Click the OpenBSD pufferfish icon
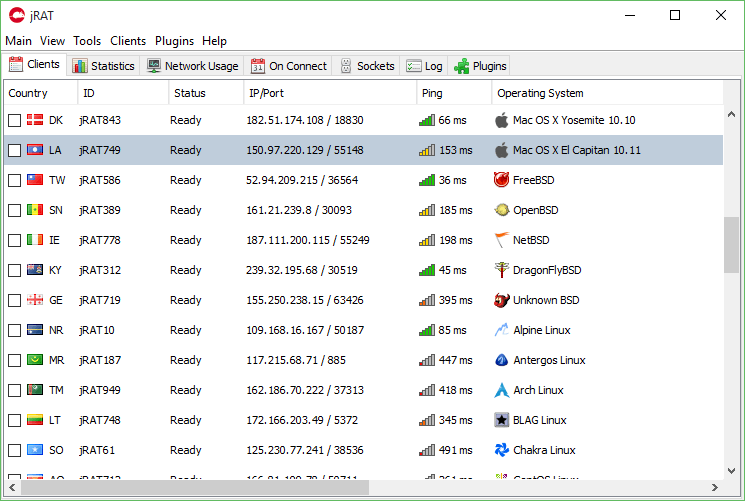 click(x=502, y=210)
